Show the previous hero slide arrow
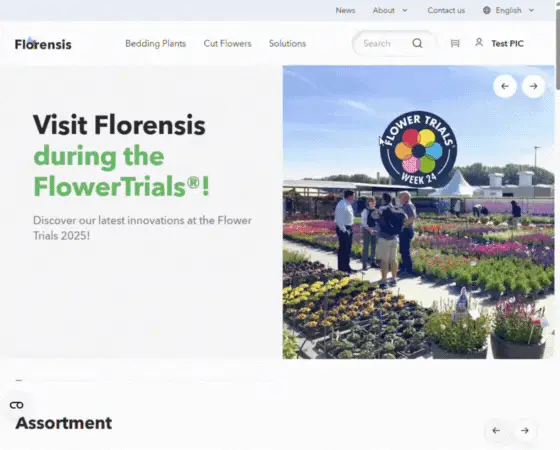This screenshot has height=450, width=560. tap(505, 86)
